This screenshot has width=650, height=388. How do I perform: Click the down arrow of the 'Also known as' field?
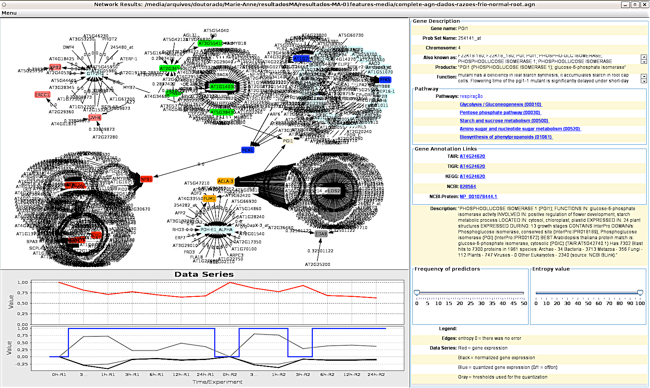coord(643,61)
